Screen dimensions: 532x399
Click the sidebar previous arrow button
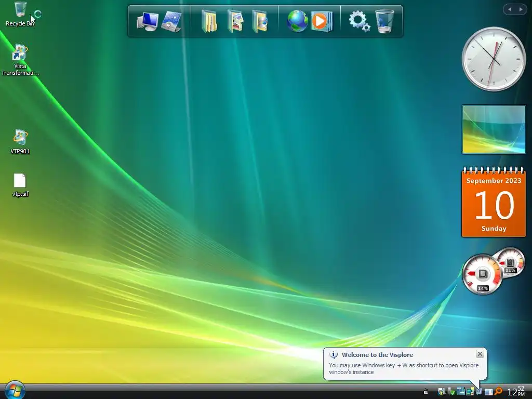(x=509, y=9)
